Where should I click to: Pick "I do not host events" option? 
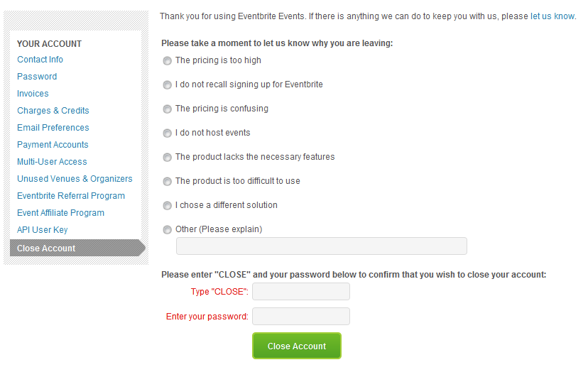[168, 133]
